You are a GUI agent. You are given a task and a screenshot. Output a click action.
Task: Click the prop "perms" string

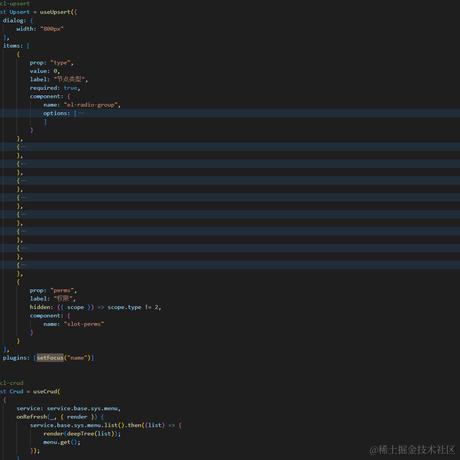pyautogui.click(x=62, y=290)
